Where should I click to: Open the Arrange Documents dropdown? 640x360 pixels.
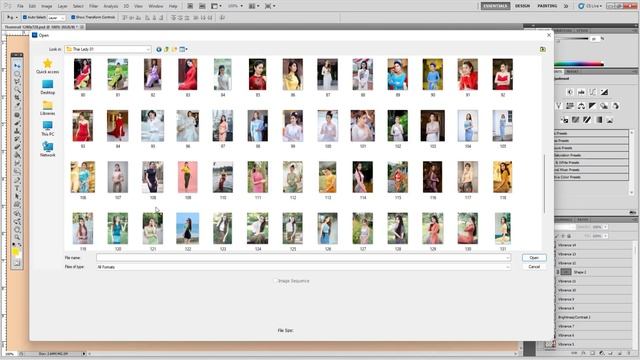coord(254,6)
